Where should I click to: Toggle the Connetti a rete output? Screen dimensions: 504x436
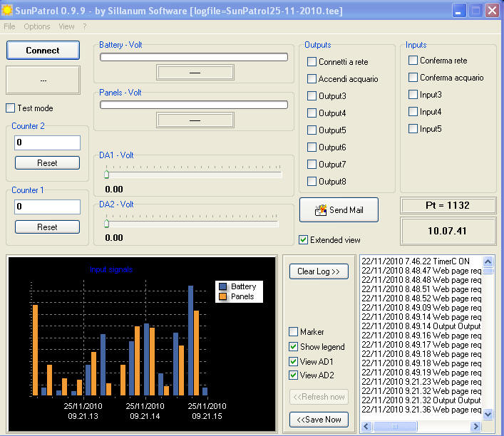click(312, 62)
